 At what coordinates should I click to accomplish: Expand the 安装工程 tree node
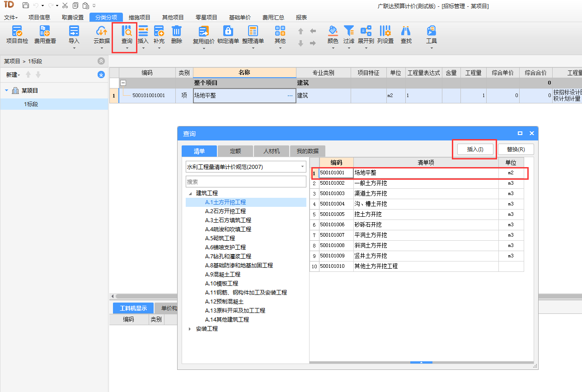click(x=190, y=329)
